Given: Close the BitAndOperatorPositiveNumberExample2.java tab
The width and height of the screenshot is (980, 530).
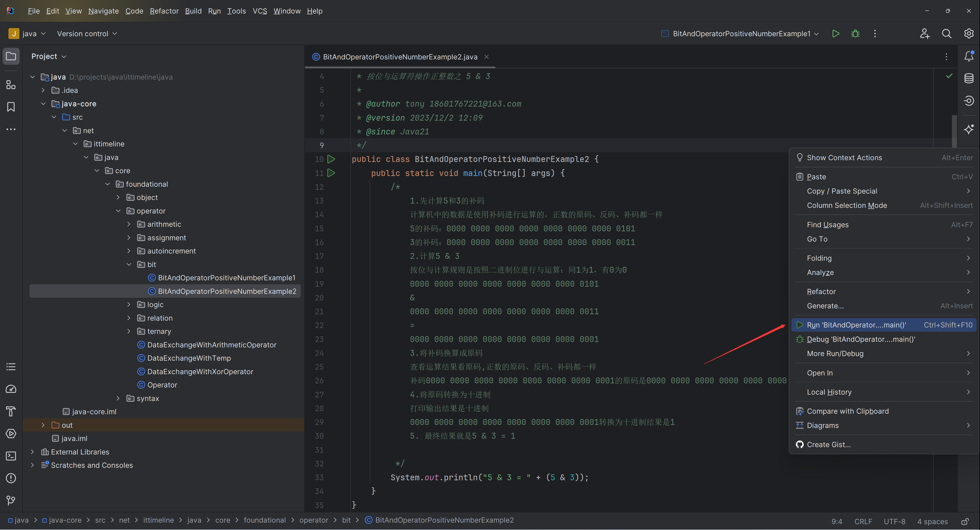Looking at the screenshot, I should tap(486, 57).
